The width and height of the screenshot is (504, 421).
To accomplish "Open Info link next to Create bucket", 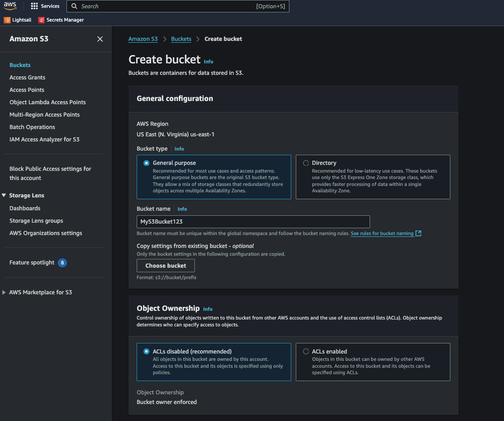I will point(208,62).
